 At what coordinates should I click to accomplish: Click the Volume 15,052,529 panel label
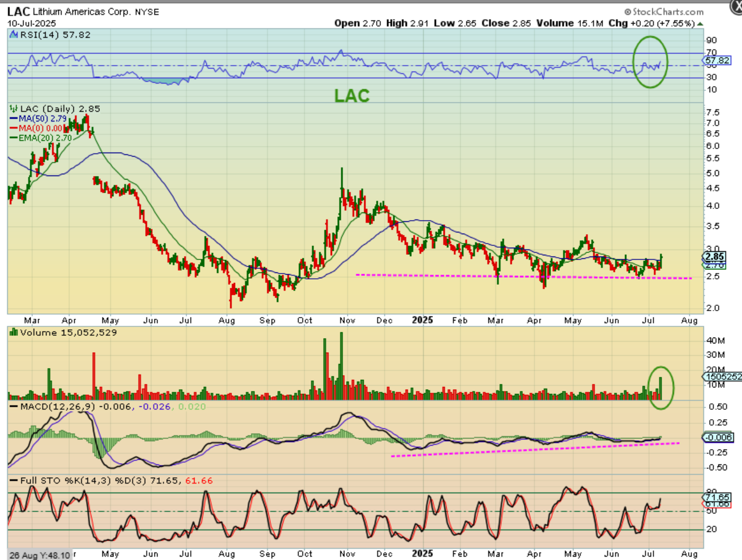[68, 332]
